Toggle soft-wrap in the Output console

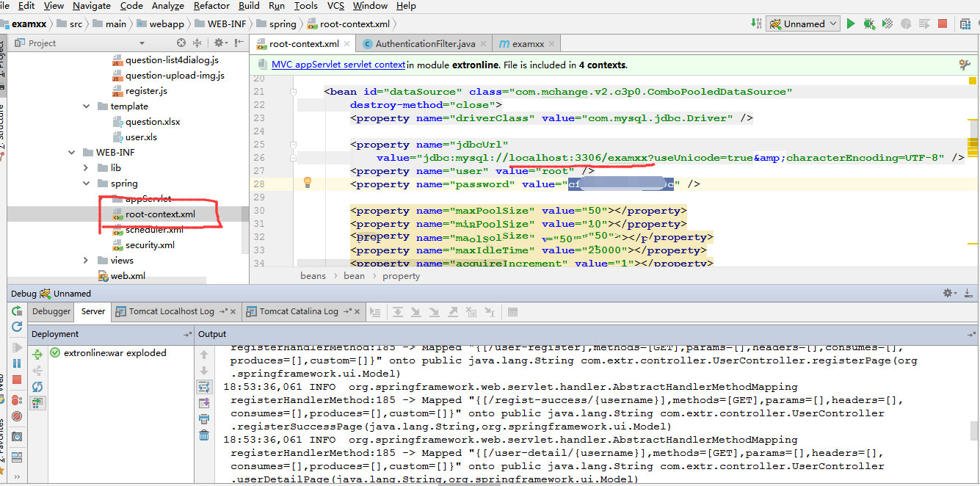(x=204, y=387)
